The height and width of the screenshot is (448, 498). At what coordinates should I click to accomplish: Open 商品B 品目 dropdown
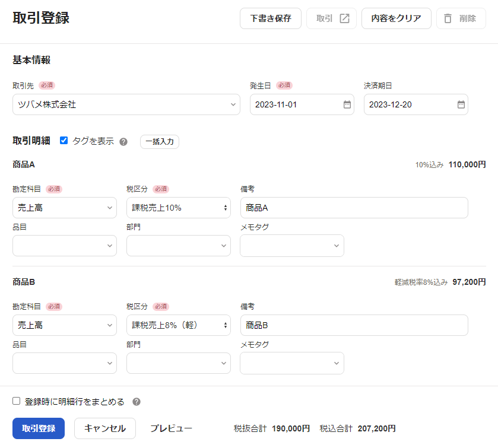click(65, 363)
